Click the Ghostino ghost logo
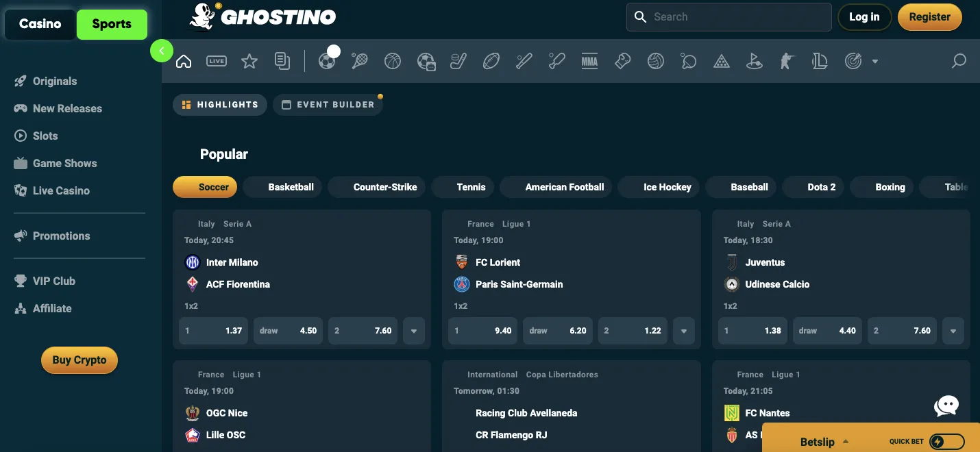The width and height of the screenshot is (980, 452). click(262, 16)
